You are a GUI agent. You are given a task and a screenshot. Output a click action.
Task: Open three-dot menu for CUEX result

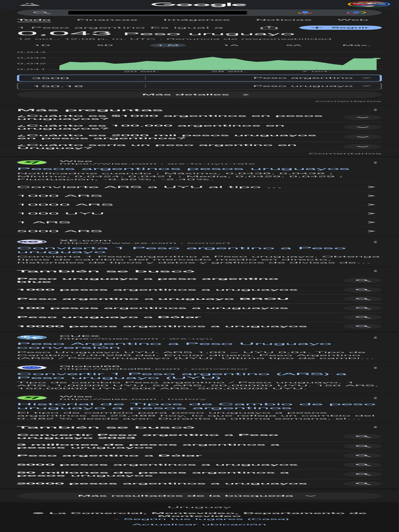375,338
